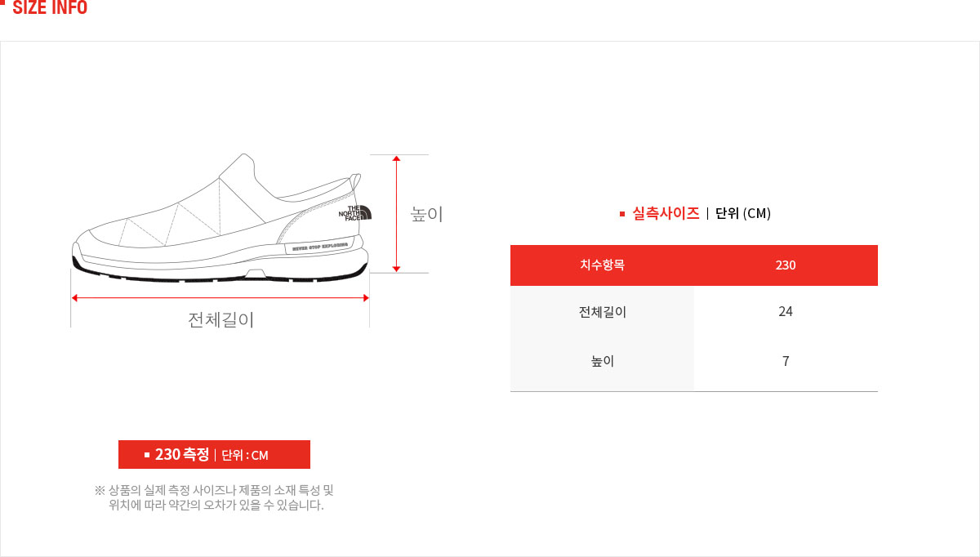Click the 높이 row label in table
980x557 pixels.
pos(602,360)
